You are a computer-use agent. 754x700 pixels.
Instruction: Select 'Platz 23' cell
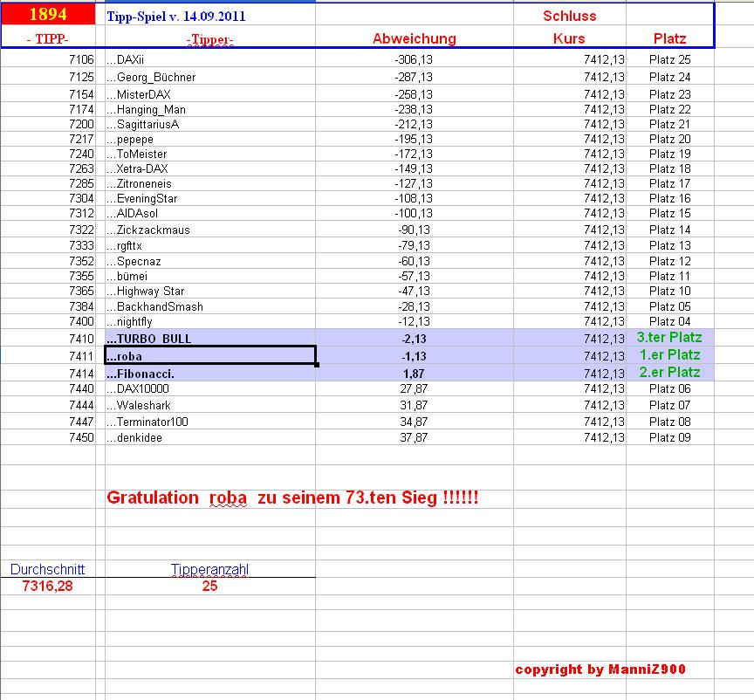670,94
